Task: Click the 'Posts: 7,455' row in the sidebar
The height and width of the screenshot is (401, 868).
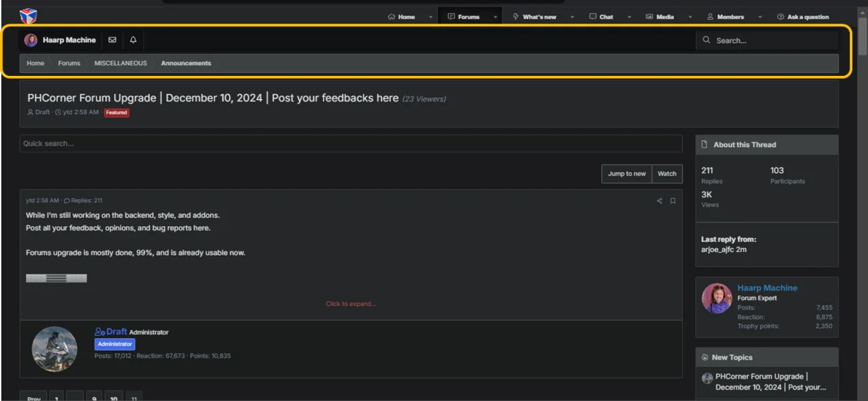Action: (x=785, y=308)
